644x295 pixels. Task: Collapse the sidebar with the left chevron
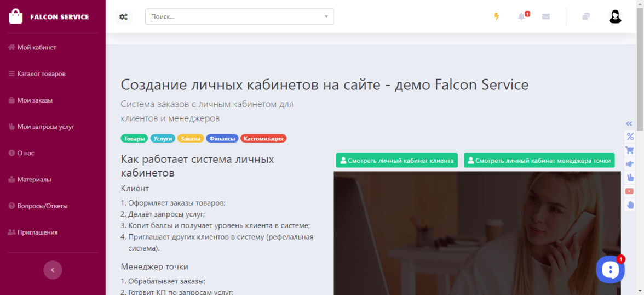tap(53, 270)
